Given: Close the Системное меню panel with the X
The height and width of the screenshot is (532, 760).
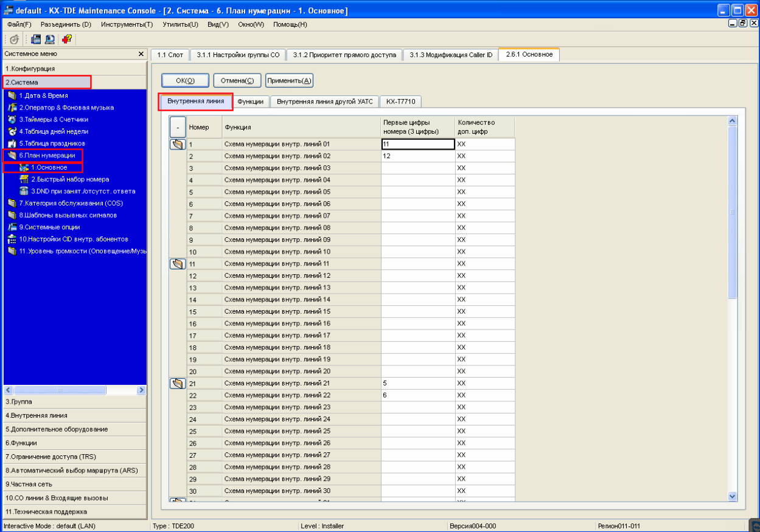Looking at the screenshot, I should (141, 54).
